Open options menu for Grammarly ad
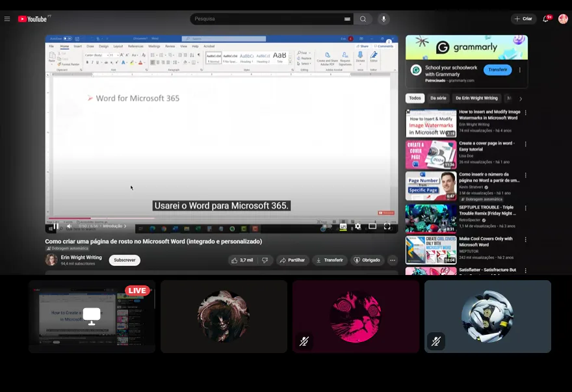The height and width of the screenshot is (392, 572). click(x=520, y=70)
